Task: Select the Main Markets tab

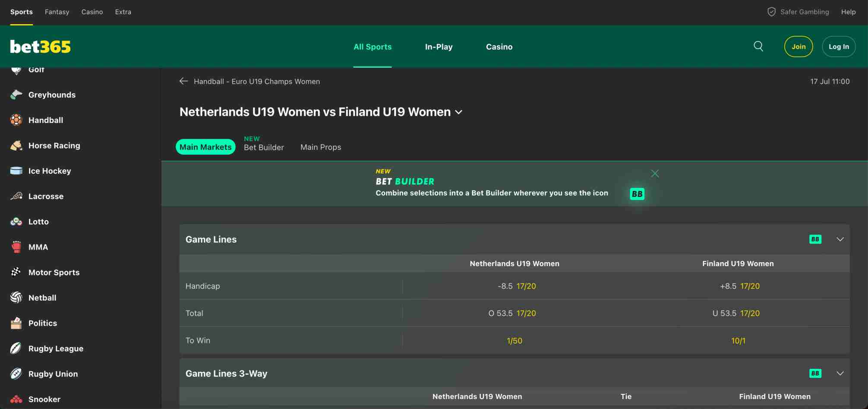Action: [x=205, y=147]
